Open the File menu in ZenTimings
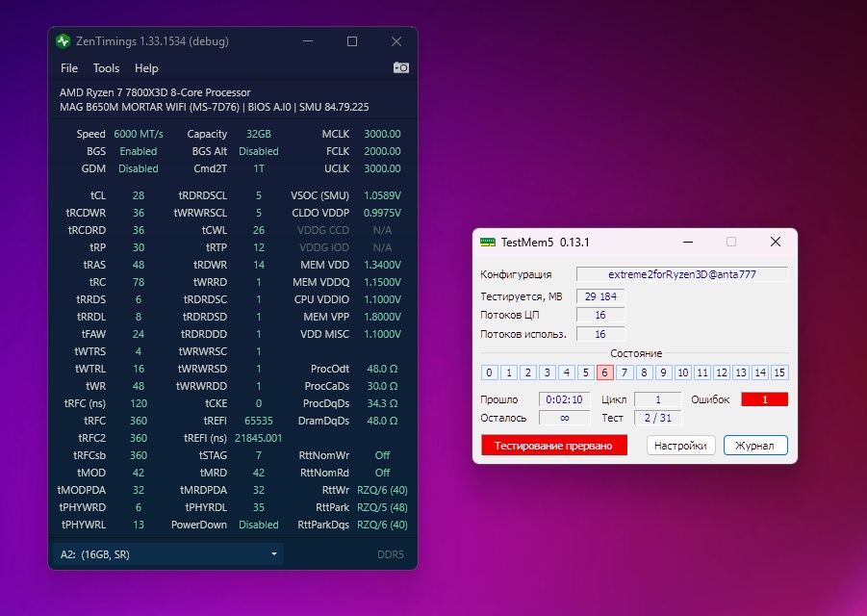The image size is (867, 616). tap(69, 68)
